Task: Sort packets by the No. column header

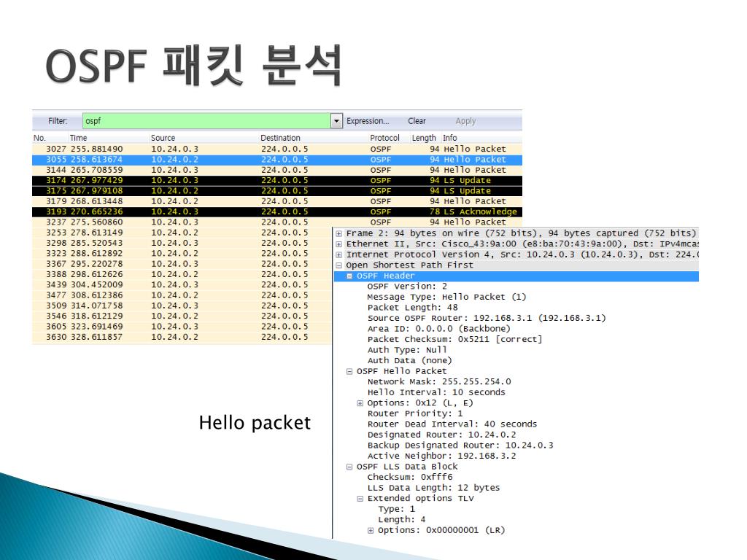Action: (x=39, y=138)
